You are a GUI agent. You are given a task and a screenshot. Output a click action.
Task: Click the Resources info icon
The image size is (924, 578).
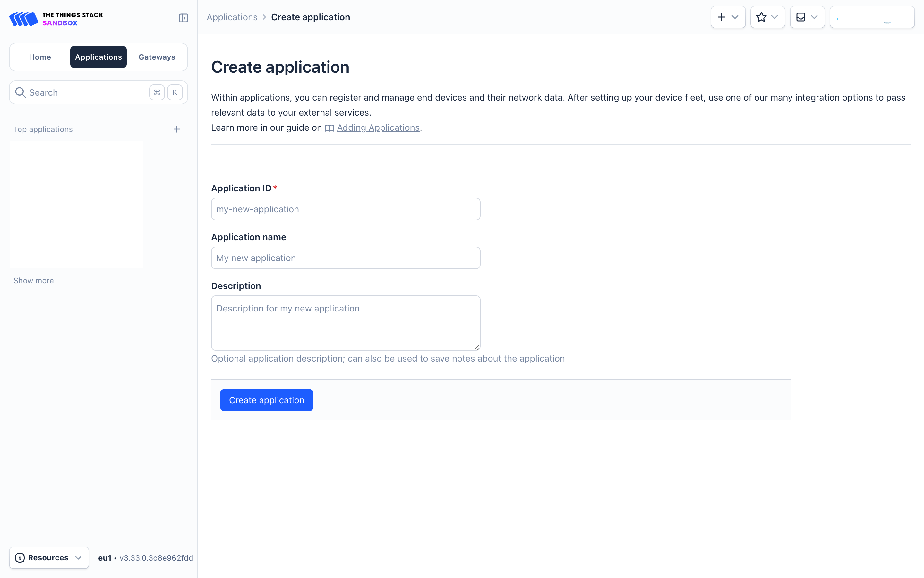[x=20, y=558]
